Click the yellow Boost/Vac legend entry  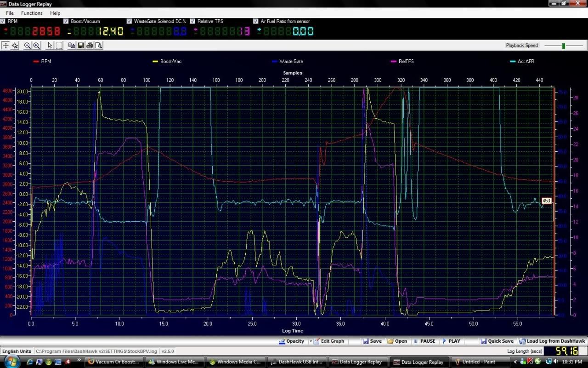pyautogui.click(x=167, y=61)
